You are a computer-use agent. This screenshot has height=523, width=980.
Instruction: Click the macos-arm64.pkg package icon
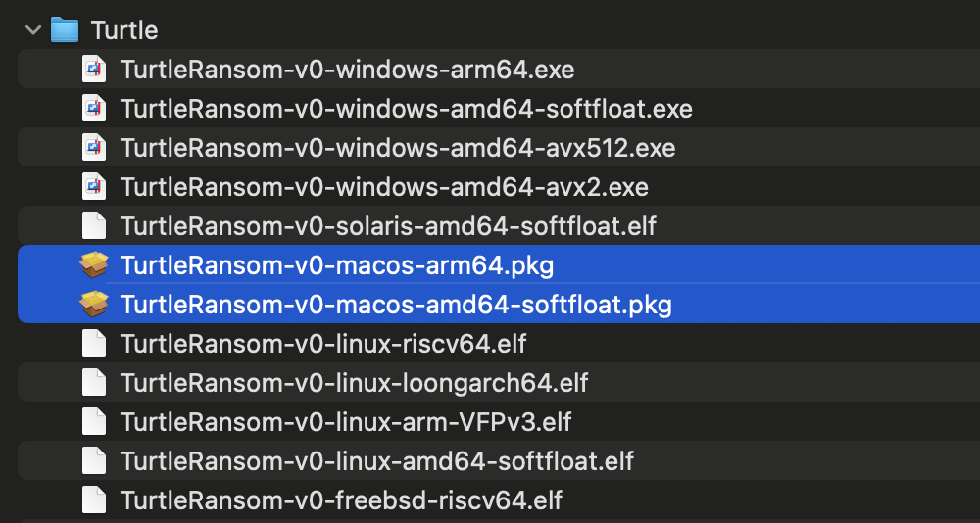[94, 264]
